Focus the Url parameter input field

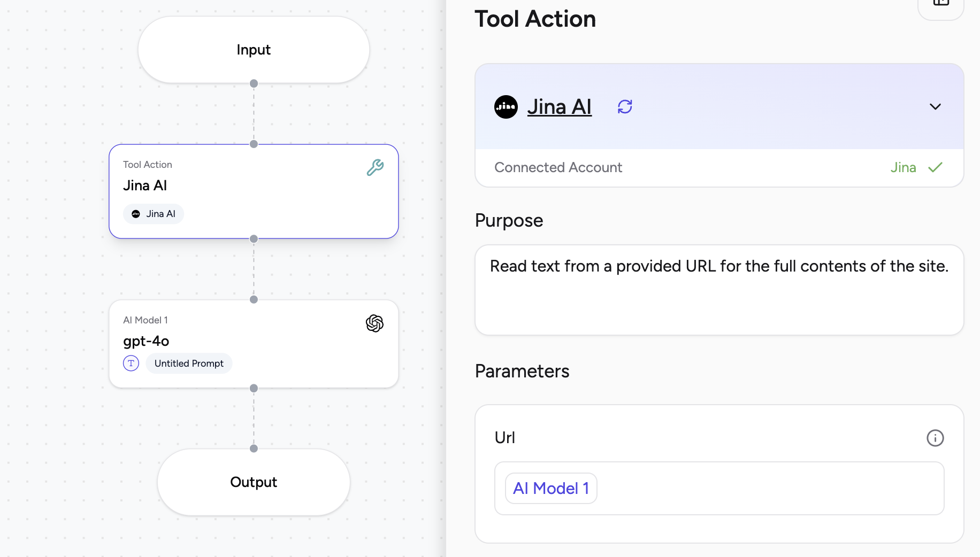[719, 489]
